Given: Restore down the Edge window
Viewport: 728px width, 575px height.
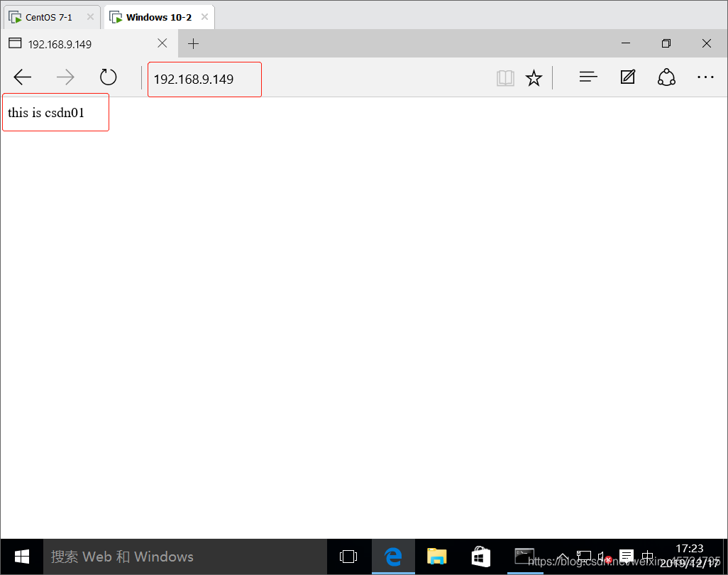Looking at the screenshot, I should click(x=666, y=43).
